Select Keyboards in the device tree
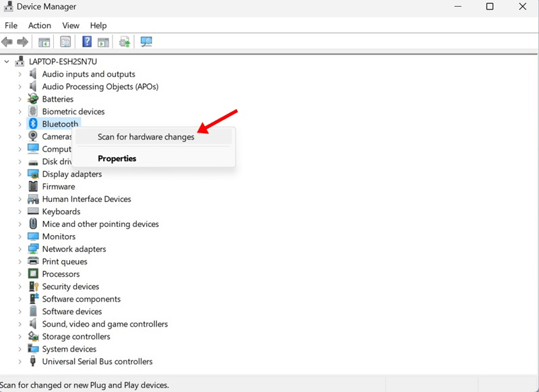539x392 pixels. 61,211
